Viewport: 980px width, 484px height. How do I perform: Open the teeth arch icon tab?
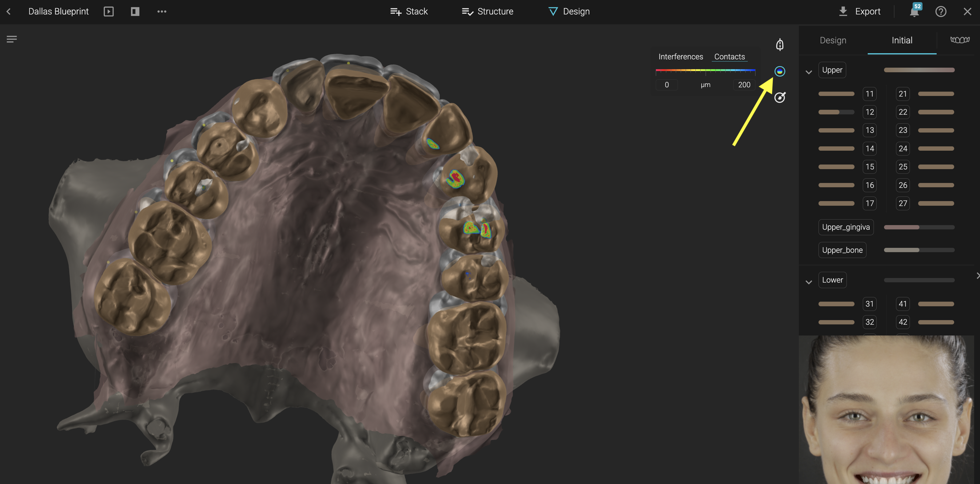click(x=959, y=40)
